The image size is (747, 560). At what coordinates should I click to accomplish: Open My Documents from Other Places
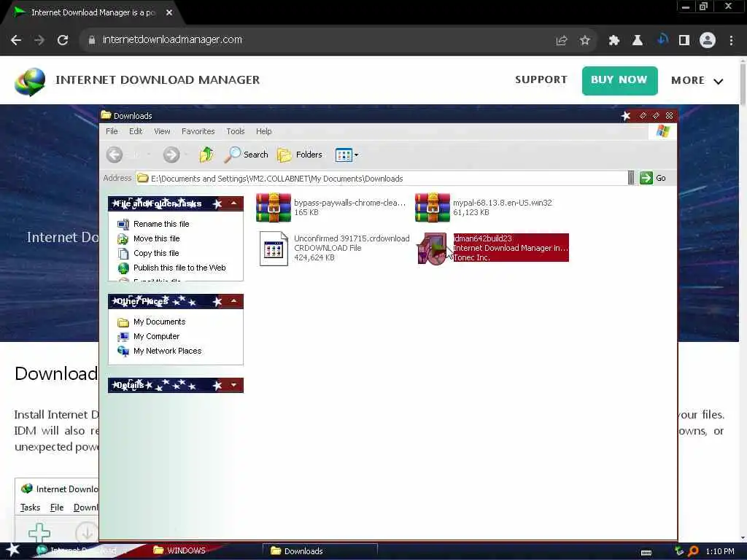point(159,322)
